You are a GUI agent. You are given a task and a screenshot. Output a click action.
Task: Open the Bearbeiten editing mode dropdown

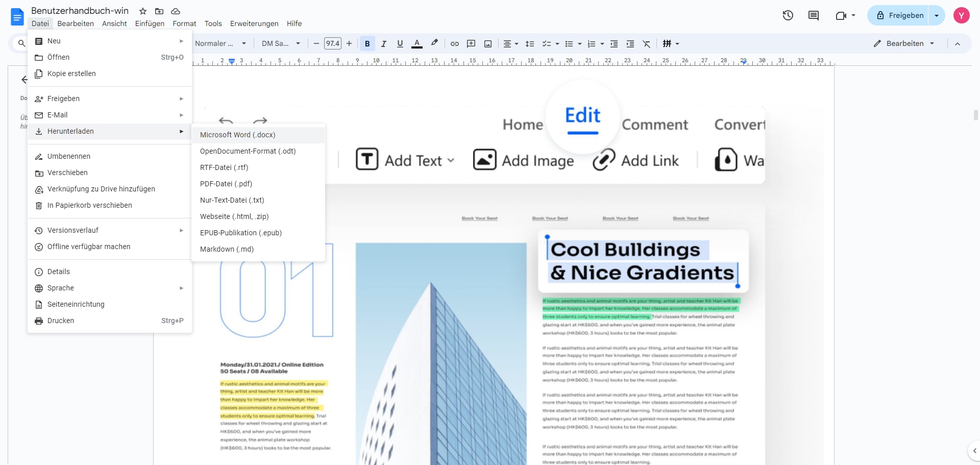[x=904, y=44]
